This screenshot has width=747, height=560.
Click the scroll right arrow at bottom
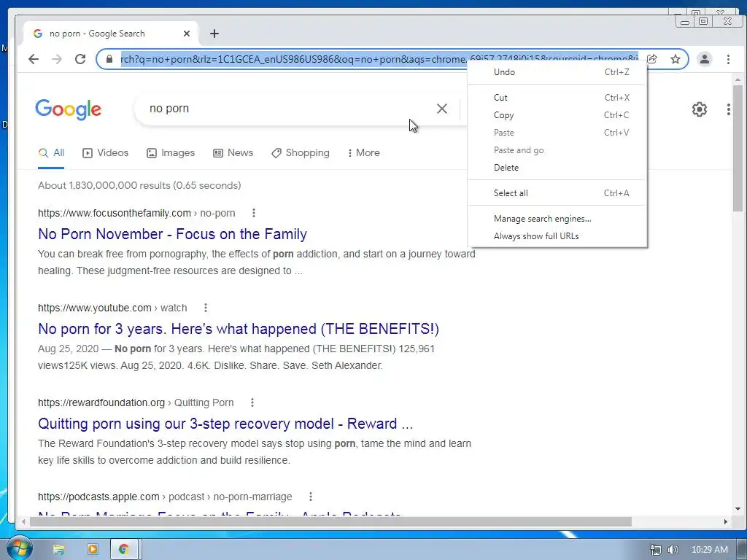tap(726, 522)
